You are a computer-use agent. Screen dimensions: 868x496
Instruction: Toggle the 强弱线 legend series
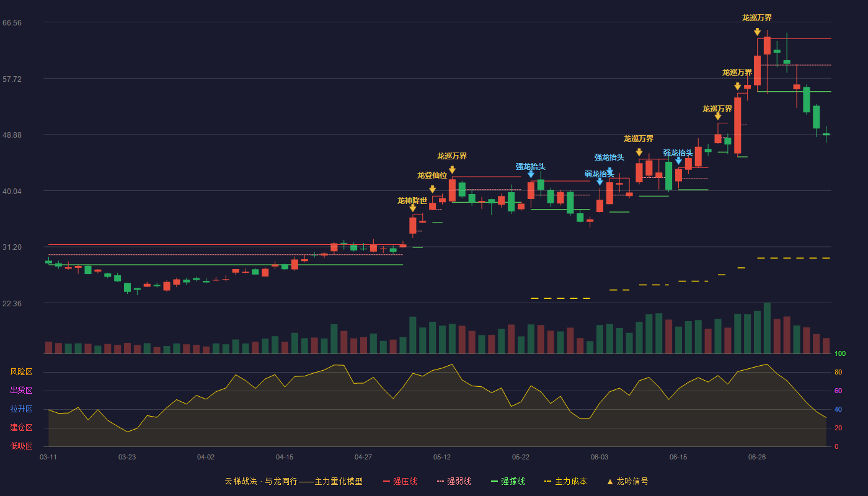pos(454,481)
